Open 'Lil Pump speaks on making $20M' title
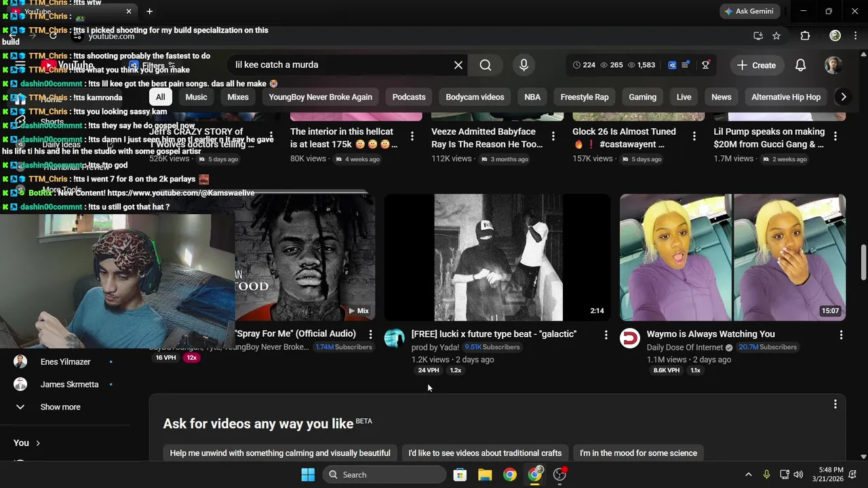 [769, 138]
